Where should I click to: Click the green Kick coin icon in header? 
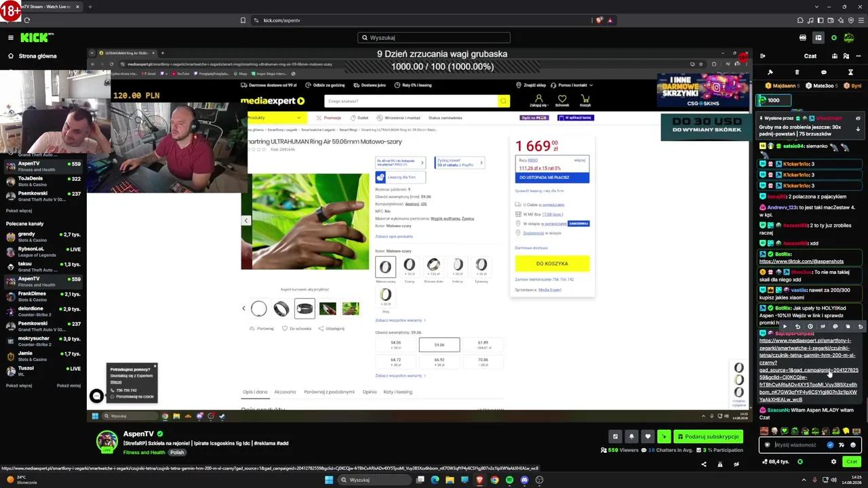click(x=834, y=38)
